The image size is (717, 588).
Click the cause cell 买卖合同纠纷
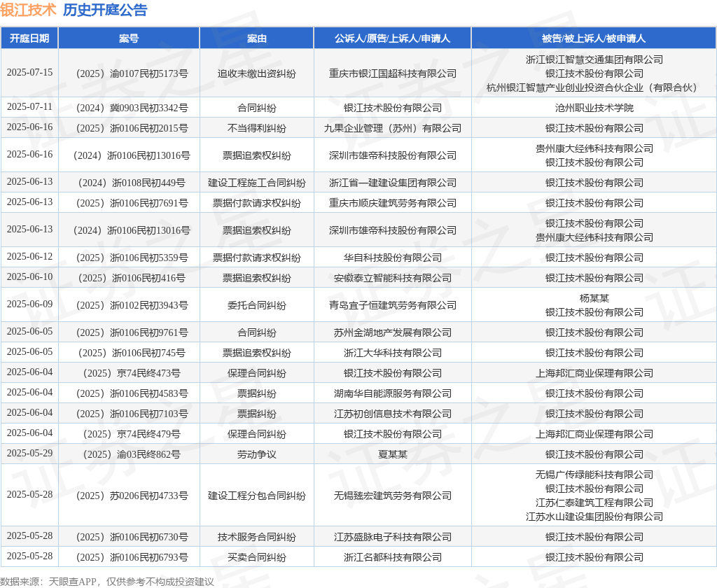[x=256, y=557]
